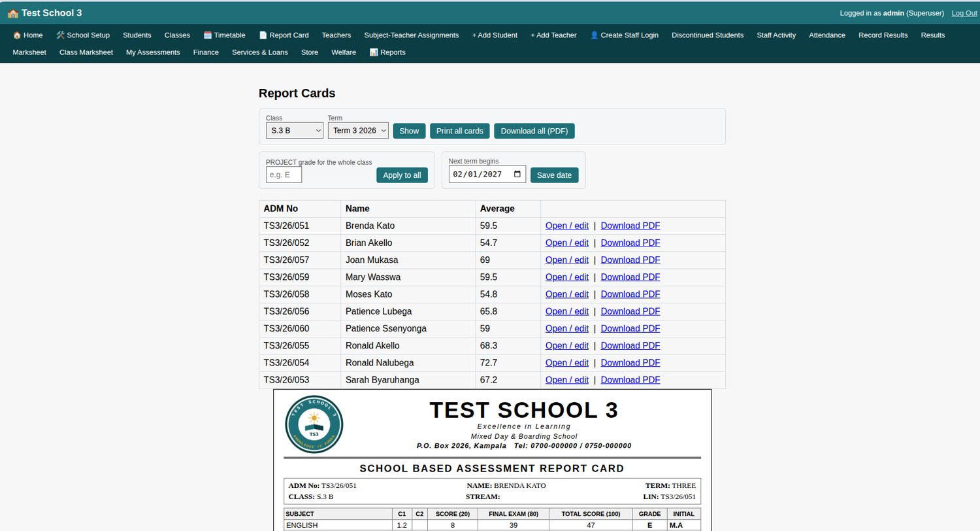This screenshot has height=531, width=980.
Task: Click the Next term begins date field
Action: [487, 174]
